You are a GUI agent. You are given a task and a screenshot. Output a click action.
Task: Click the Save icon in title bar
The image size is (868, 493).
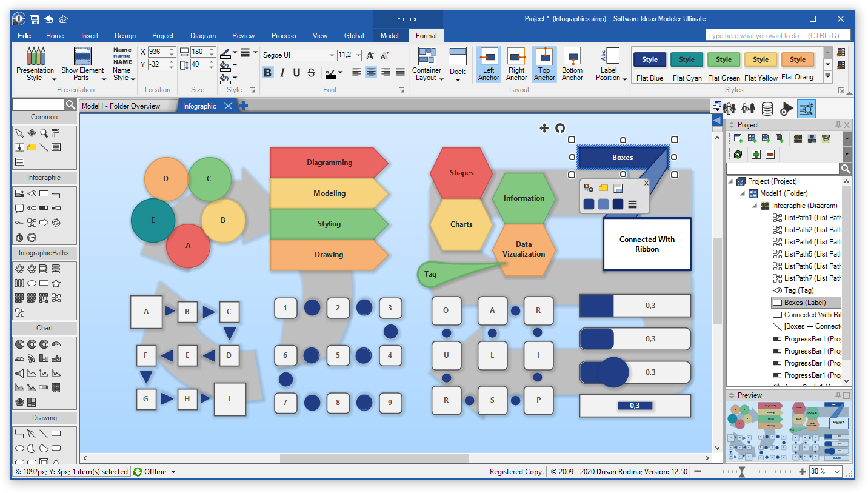coord(35,19)
